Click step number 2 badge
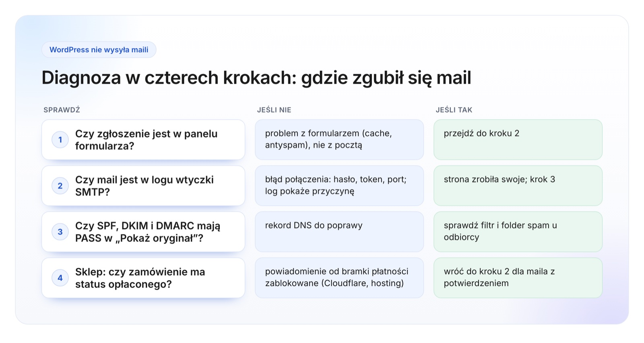The width and height of the screenshot is (644, 343). [60, 186]
